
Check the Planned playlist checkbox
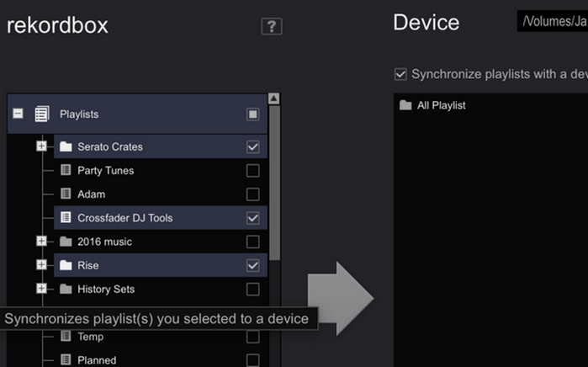[252, 360]
